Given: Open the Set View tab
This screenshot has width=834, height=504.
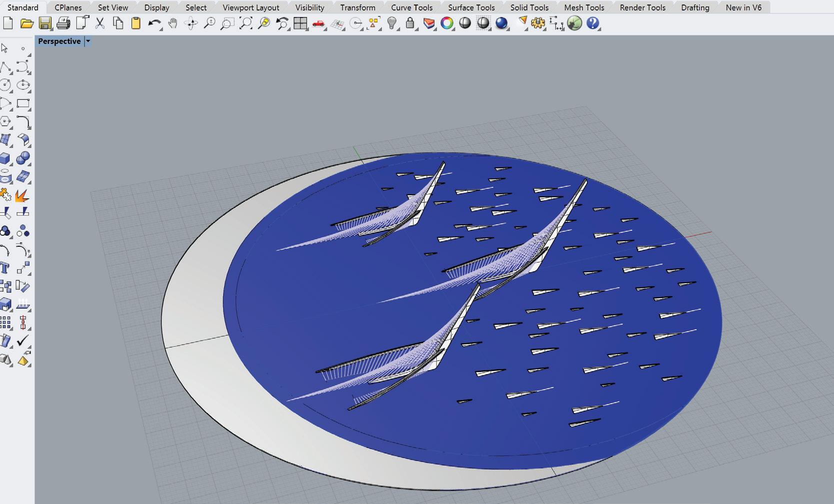Looking at the screenshot, I should pos(113,7).
